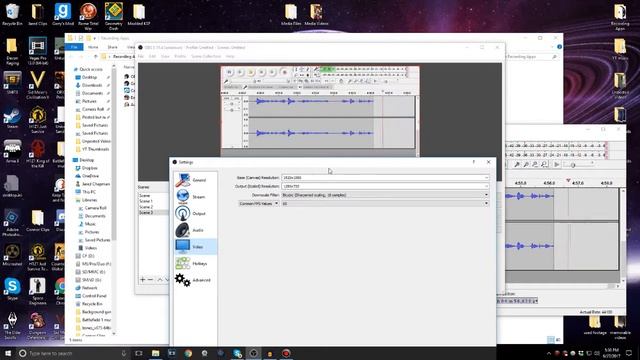This screenshot has width=640, height=360.
Task: Open the OBS Edit menu
Action: (x=152, y=56)
